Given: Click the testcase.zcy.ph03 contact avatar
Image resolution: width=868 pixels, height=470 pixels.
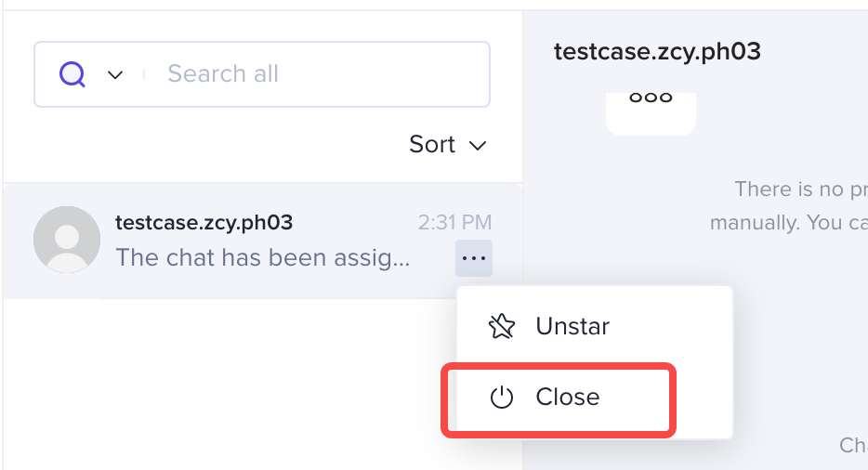Looking at the screenshot, I should pos(67,240).
